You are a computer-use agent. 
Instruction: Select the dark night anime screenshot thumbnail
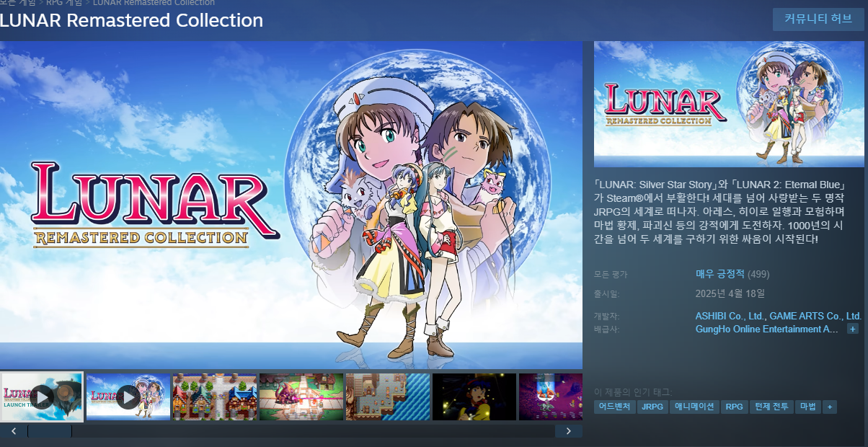click(x=474, y=397)
